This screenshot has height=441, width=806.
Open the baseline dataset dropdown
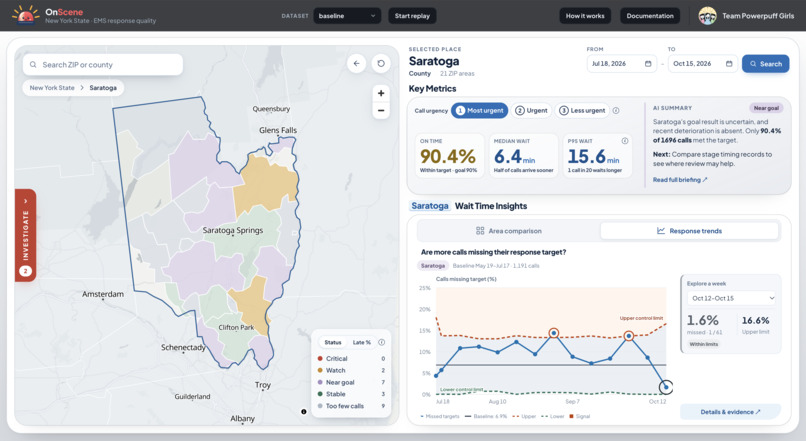(x=347, y=16)
